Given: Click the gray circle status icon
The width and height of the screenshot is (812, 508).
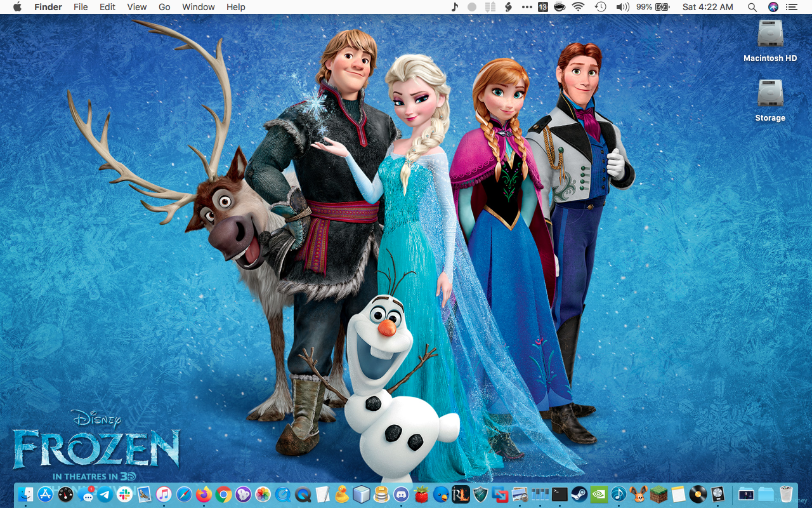Looking at the screenshot, I should (472, 7).
